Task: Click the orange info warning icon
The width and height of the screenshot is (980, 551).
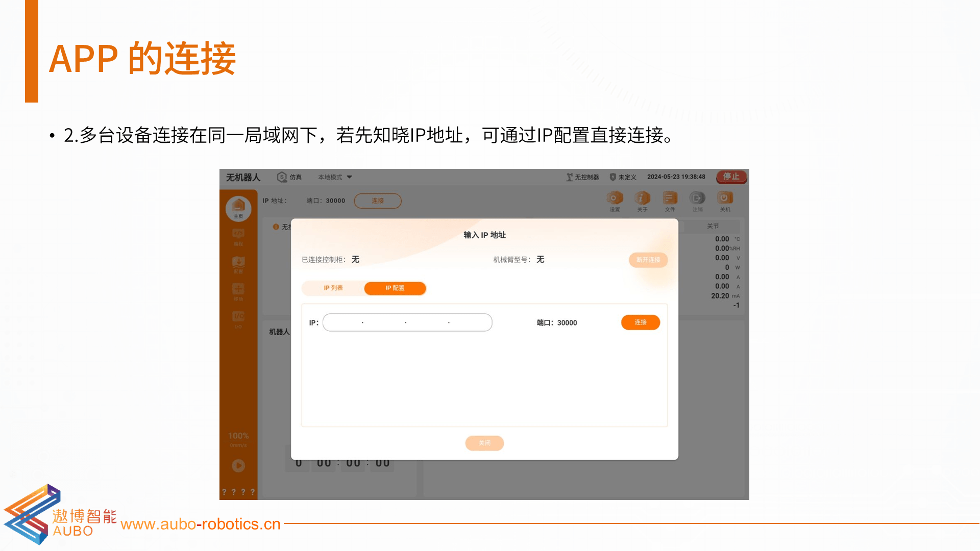Action: click(276, 227)
